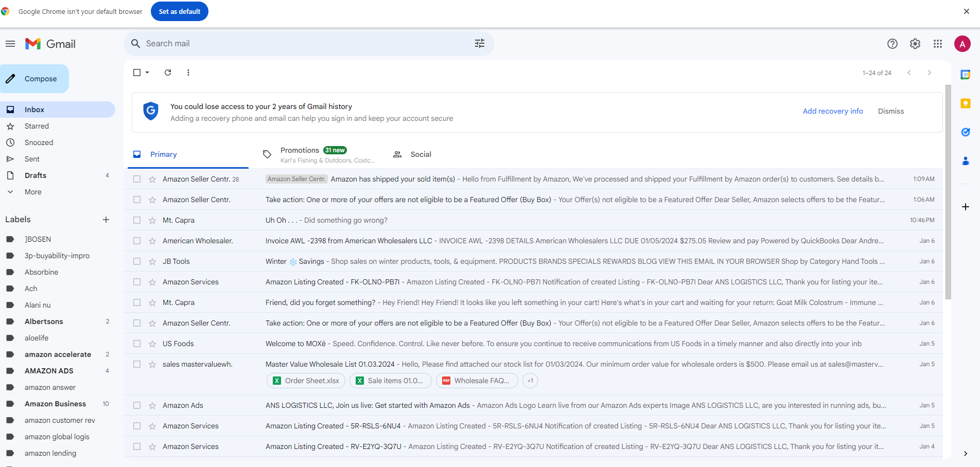980x467 pixels.
Task: Star the JB Tools Winter Savings email
Action: 152,261
